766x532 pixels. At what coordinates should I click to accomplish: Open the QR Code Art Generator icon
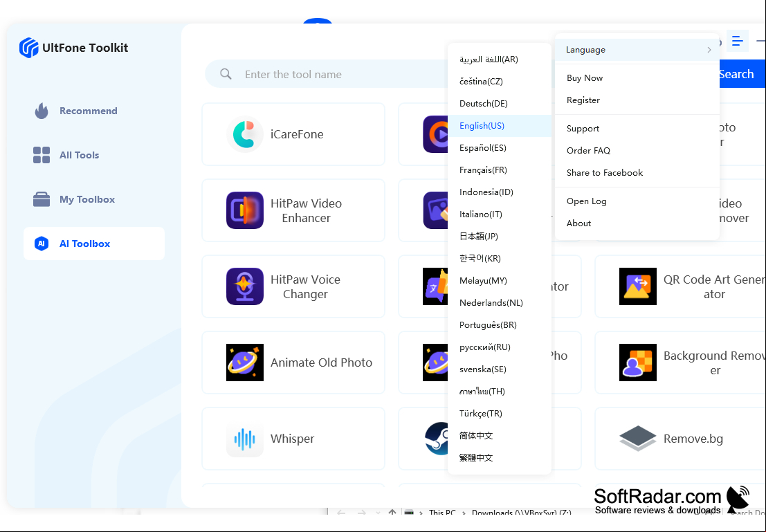click(637, 286)
